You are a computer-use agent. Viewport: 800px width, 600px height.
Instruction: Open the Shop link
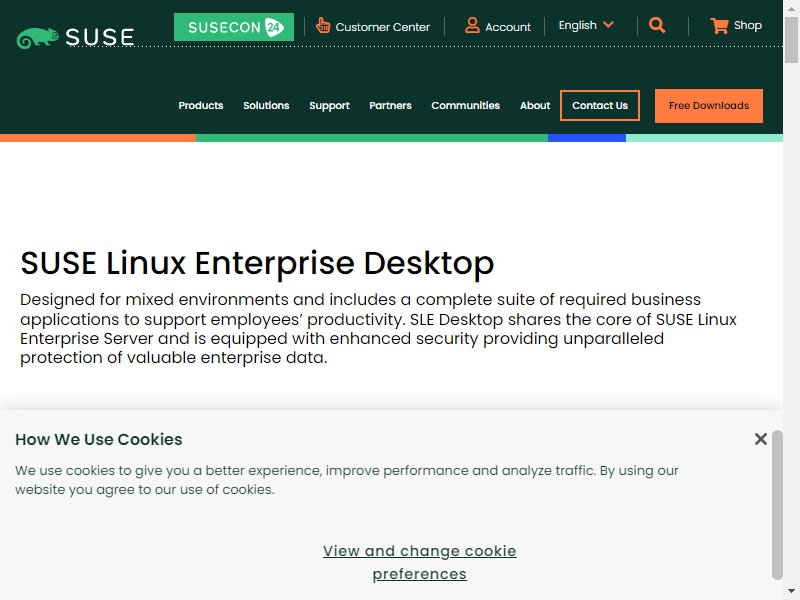[747, 25]
